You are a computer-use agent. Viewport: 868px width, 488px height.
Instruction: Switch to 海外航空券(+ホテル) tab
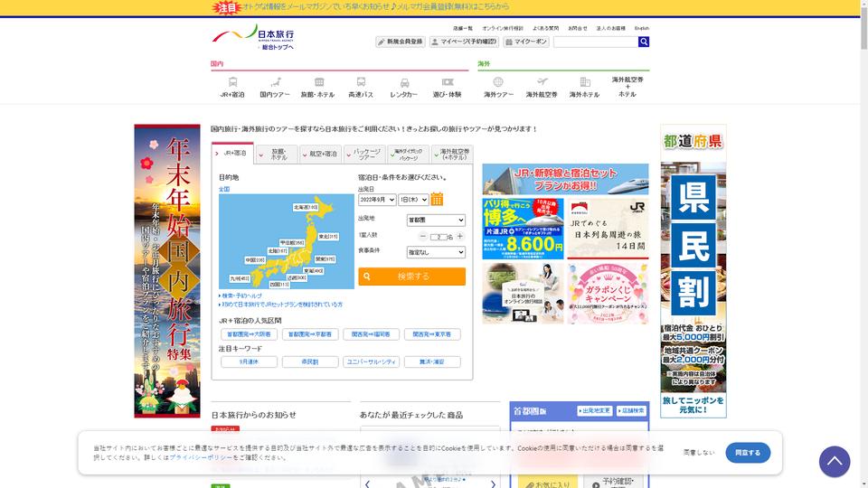click(x=452, y=154)
